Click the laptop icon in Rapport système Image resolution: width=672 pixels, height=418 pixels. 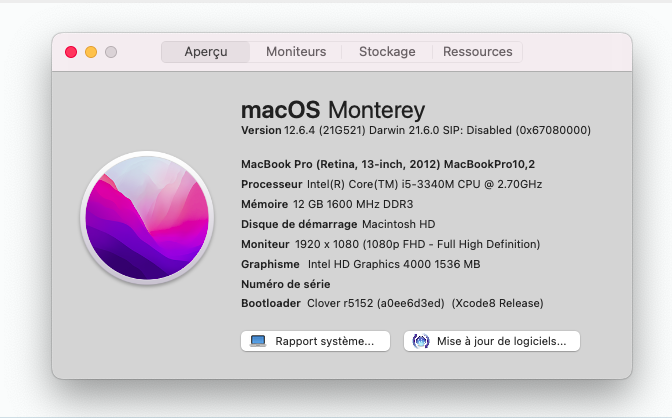tap(258, 341)
